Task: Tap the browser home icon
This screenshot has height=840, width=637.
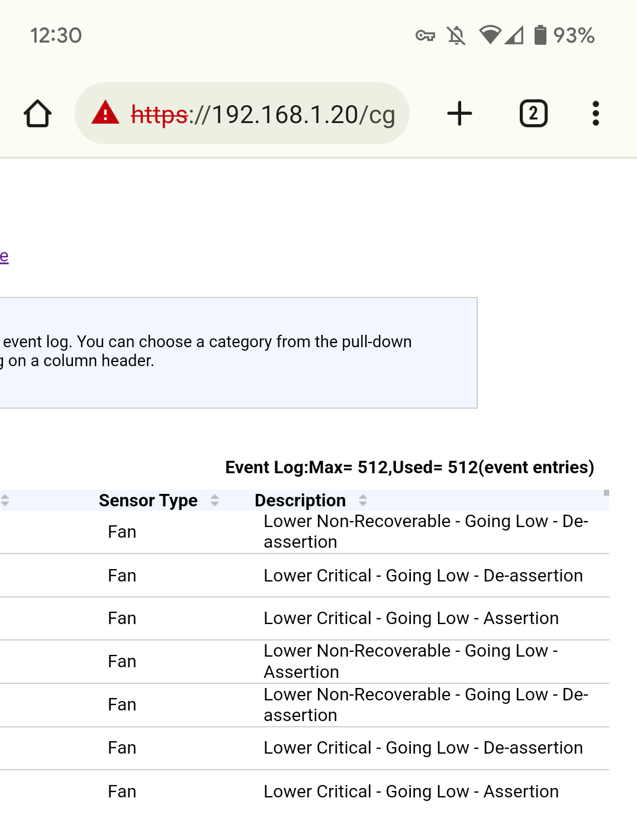Action: (37, 114)
